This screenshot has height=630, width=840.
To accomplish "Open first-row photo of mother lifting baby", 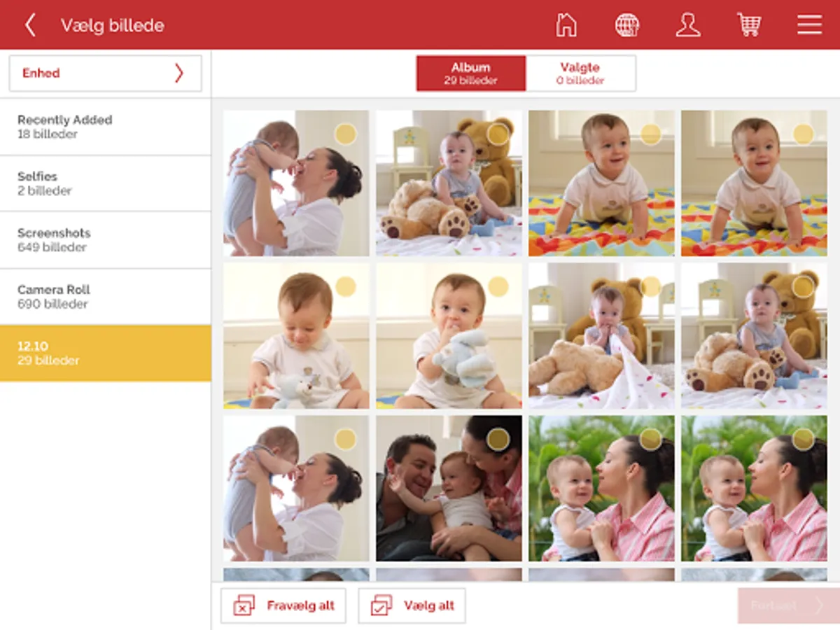I will click(296, 183).
